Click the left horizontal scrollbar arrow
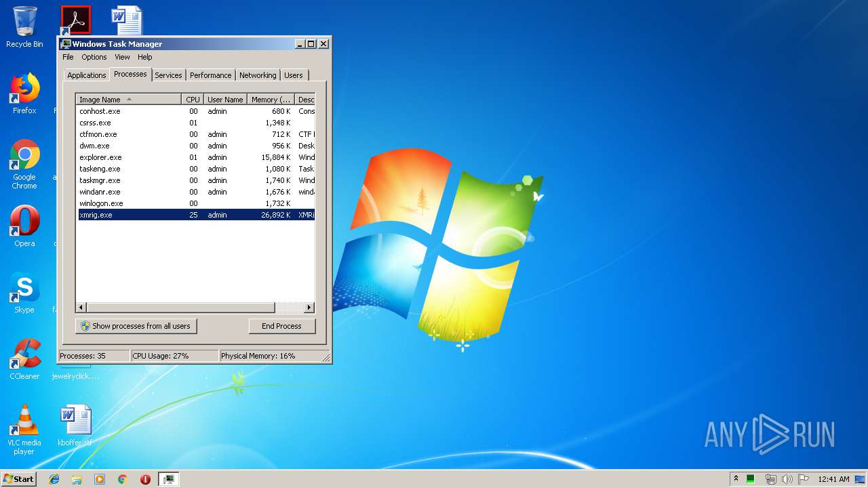 point(81,308)
